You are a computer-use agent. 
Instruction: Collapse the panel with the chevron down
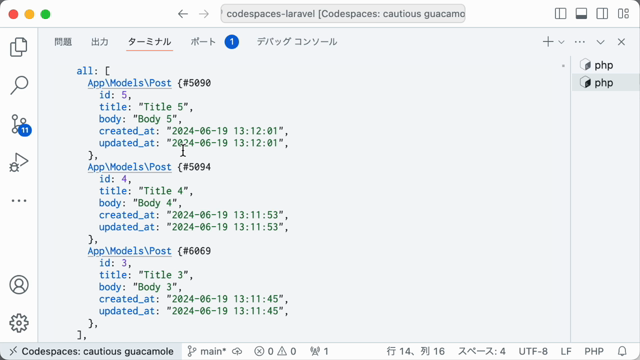[x=600, y=42]
